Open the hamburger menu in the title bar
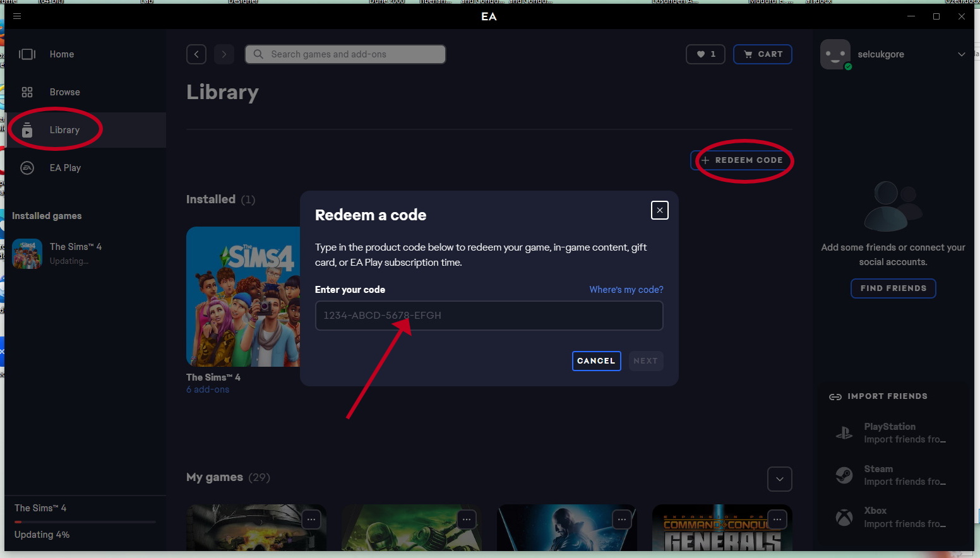Screen dimensions: 980x558 [x=17, y=16]
